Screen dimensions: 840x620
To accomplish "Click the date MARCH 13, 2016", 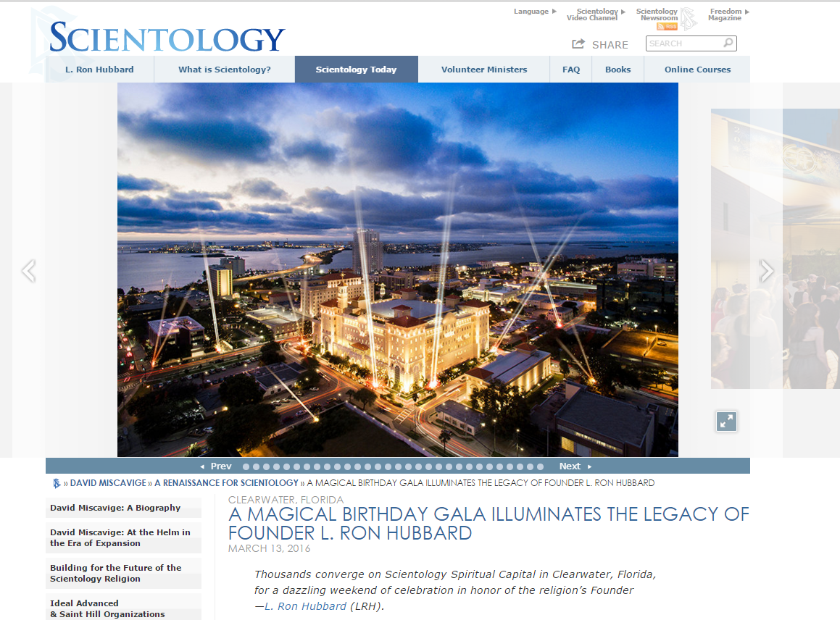I will click(270, 548).
